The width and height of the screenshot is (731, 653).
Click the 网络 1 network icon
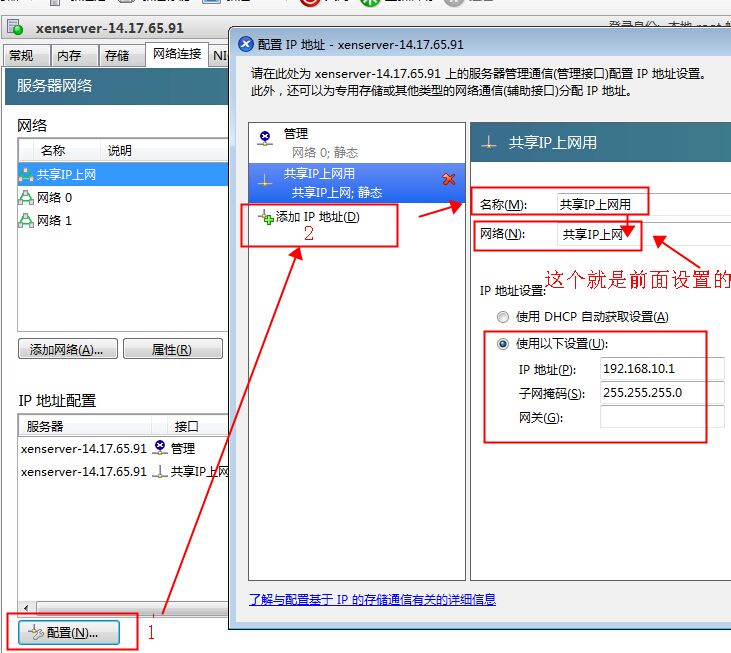[26, 220]
